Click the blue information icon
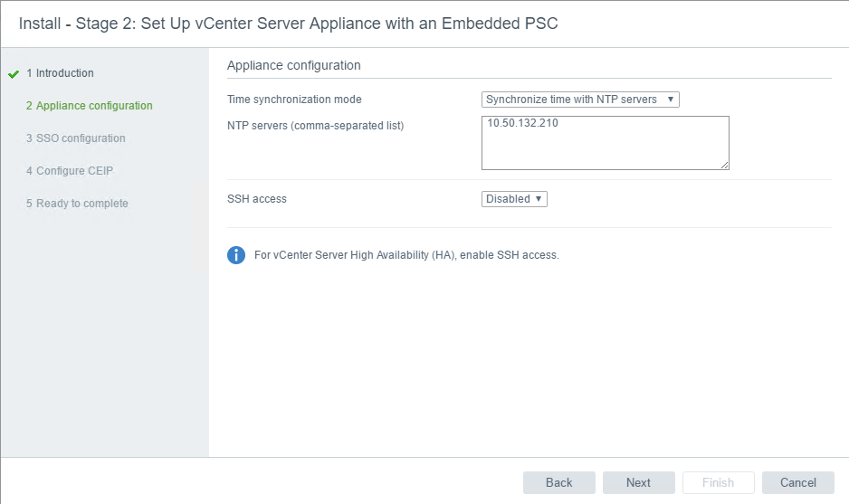Screen dimensions: 849x504 236,255
